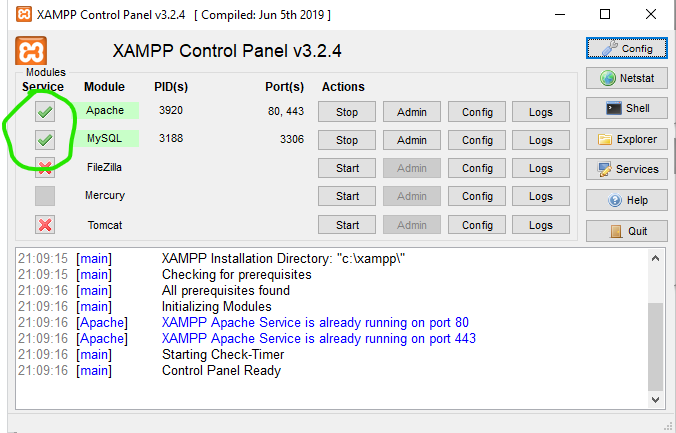Open Apache Admin
The width and height of the screenshot is (676, 433).
tap(412, 112)
